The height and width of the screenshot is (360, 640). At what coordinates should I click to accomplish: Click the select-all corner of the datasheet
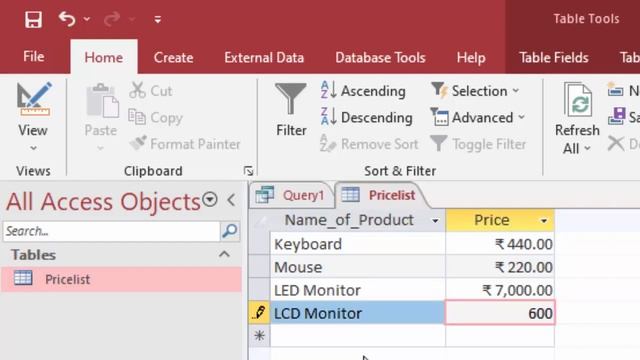259,220
